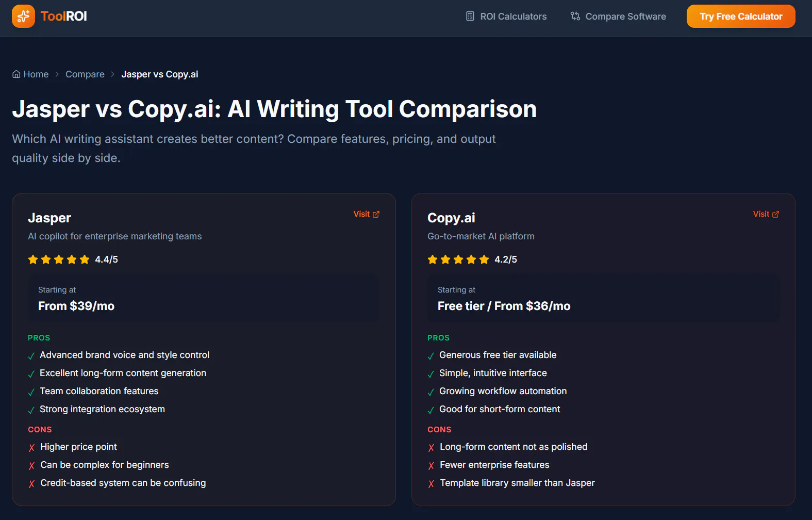Screen dimensions: 812x520
Task: Visit the Copy.ai website link
Action: [x=766, y=214]
